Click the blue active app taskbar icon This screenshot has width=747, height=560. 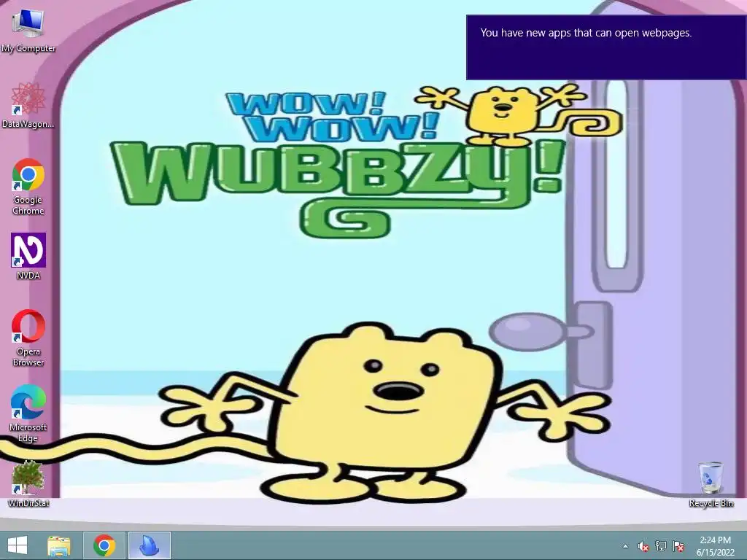149,545
